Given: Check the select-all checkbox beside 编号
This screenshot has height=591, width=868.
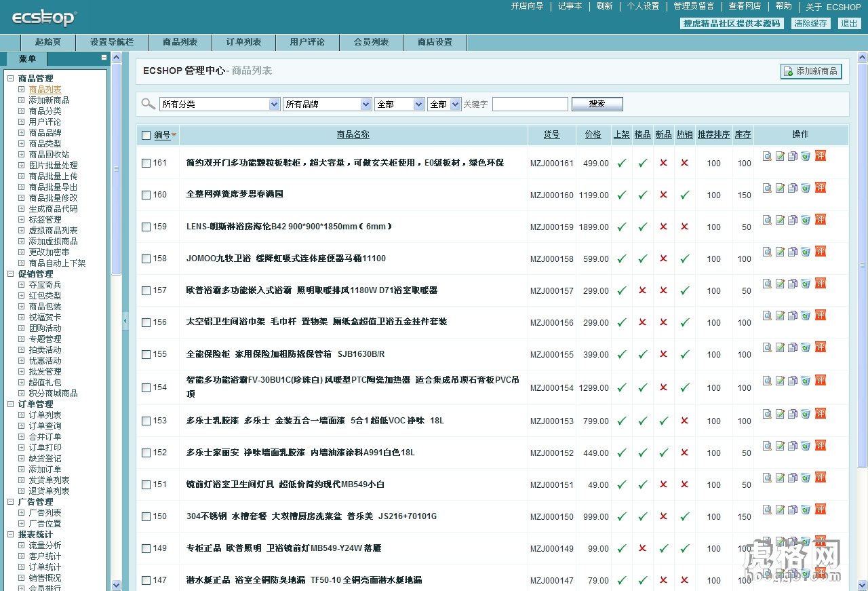Looking at the screenshot, I should pos(146,135).
